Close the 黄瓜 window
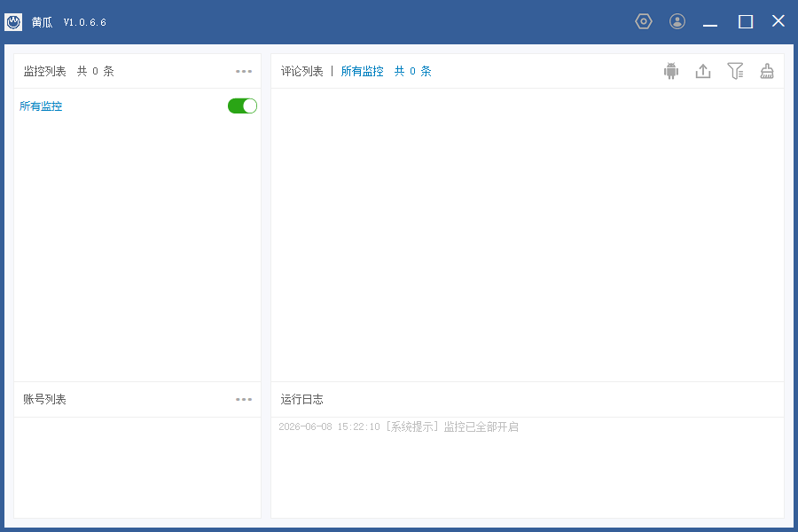This screenshot has height=532, width=798. click(778, 21)
